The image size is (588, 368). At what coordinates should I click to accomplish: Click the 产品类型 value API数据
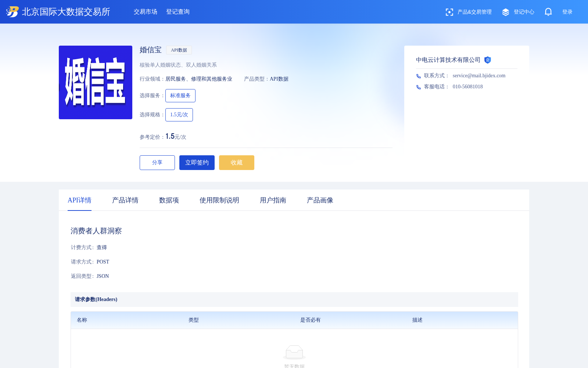[279, 79]
